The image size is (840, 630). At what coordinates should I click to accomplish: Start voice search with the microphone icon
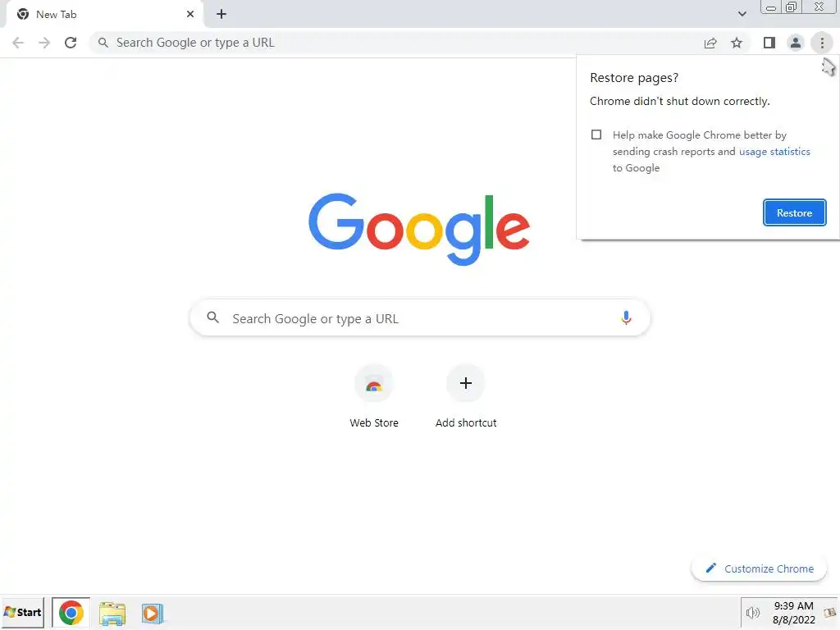point(626,317)
